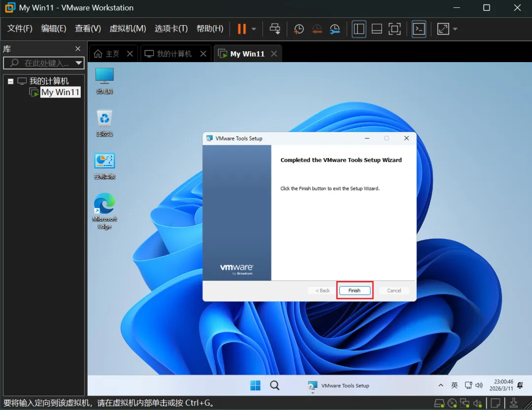The image size is (532, 410).
Task: Send Ctrl+Alt+Del to the guest
Action: pos(275,29)
